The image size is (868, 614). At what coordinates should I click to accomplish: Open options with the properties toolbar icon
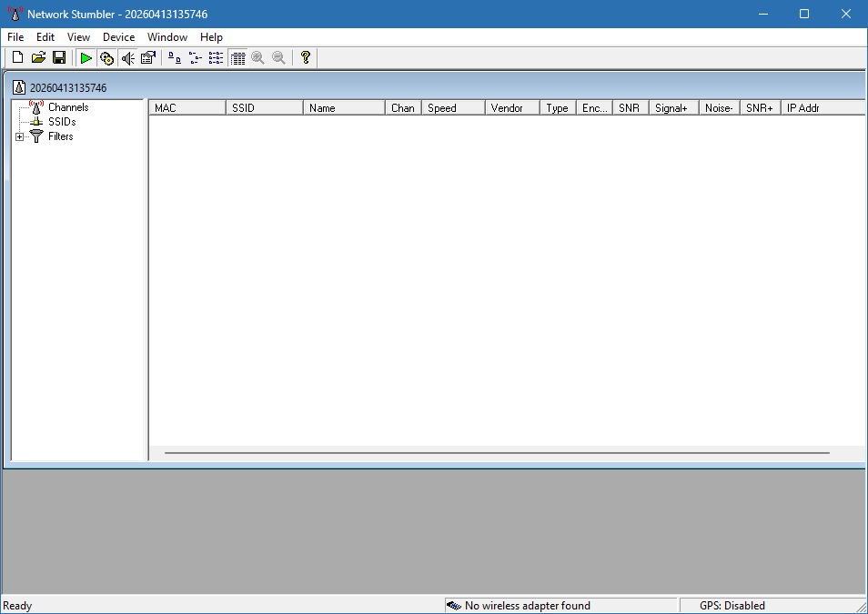click(147, 57)
